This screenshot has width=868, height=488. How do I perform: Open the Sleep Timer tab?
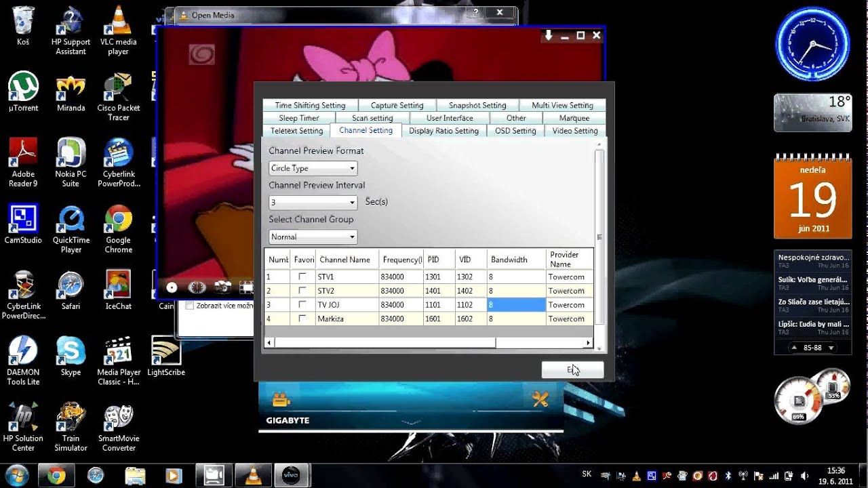point(299,118)
